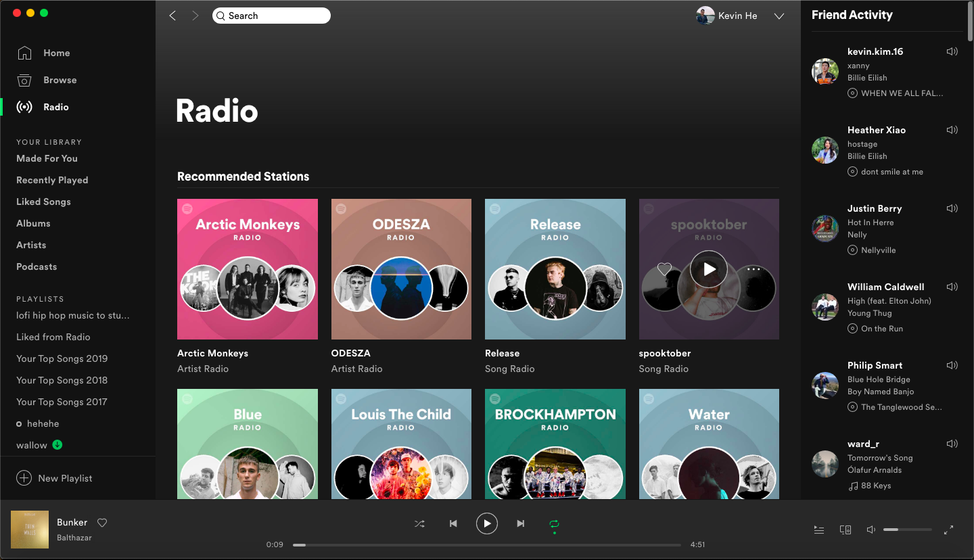This screenshot has height=560, width=974.
Task: Click the Friend Activity scrollbar
Action: (971, 22)
